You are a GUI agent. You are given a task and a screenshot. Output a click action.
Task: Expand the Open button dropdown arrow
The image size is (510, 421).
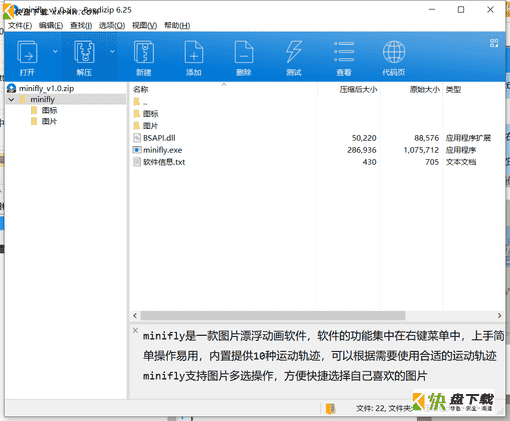[55, 52]
